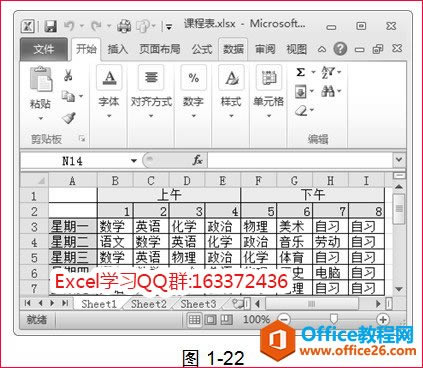Click the Select All corner of the grid
The width and height of the screenshot is (423, 368).
click(x=35, y=180)
